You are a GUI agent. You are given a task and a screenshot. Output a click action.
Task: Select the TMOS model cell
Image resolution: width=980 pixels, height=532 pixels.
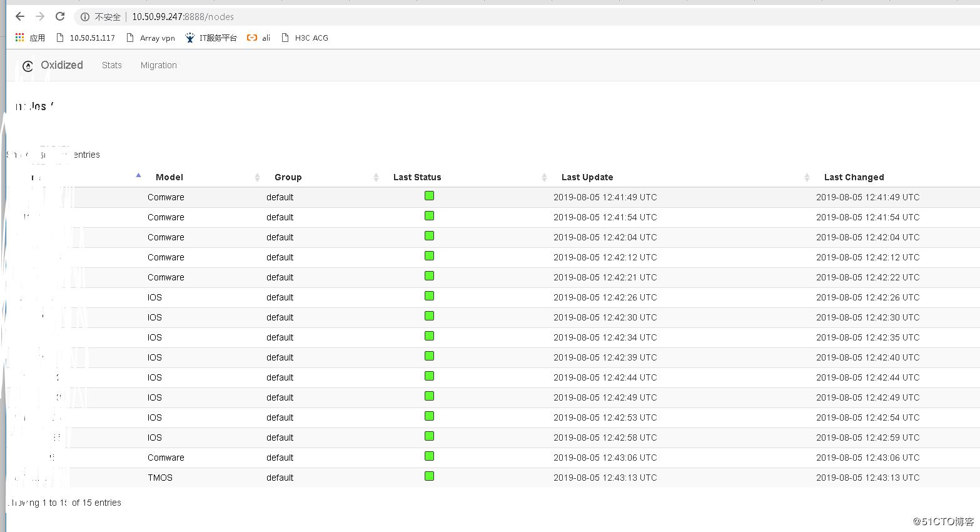pos(160,478)
